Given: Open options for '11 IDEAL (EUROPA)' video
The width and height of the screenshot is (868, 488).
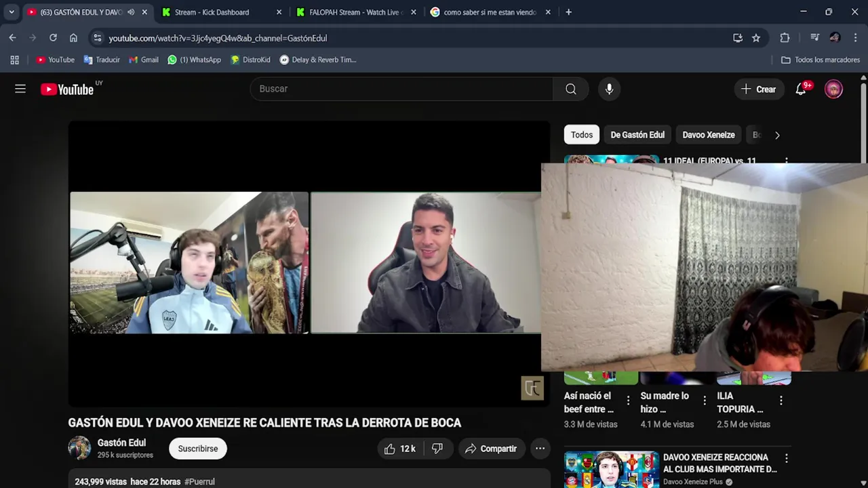Looking at the screenshot, I should 786,161.
